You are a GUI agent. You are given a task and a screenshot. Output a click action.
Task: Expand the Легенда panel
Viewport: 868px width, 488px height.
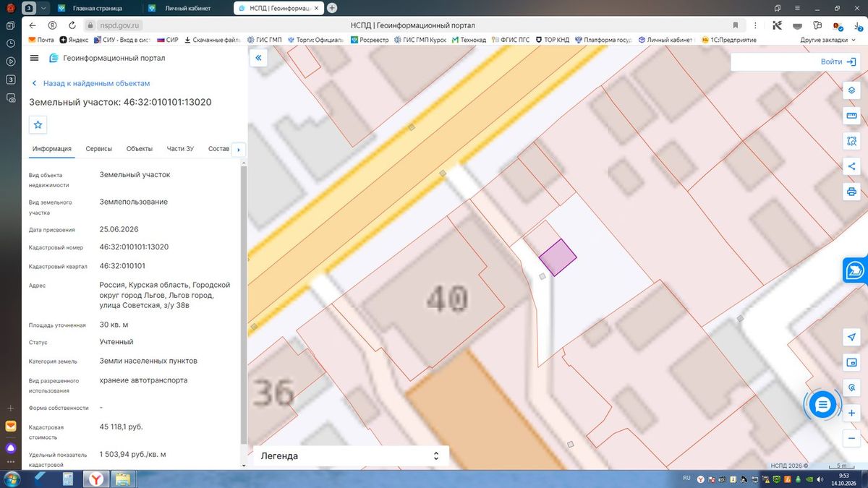click(x=351, y=456)
